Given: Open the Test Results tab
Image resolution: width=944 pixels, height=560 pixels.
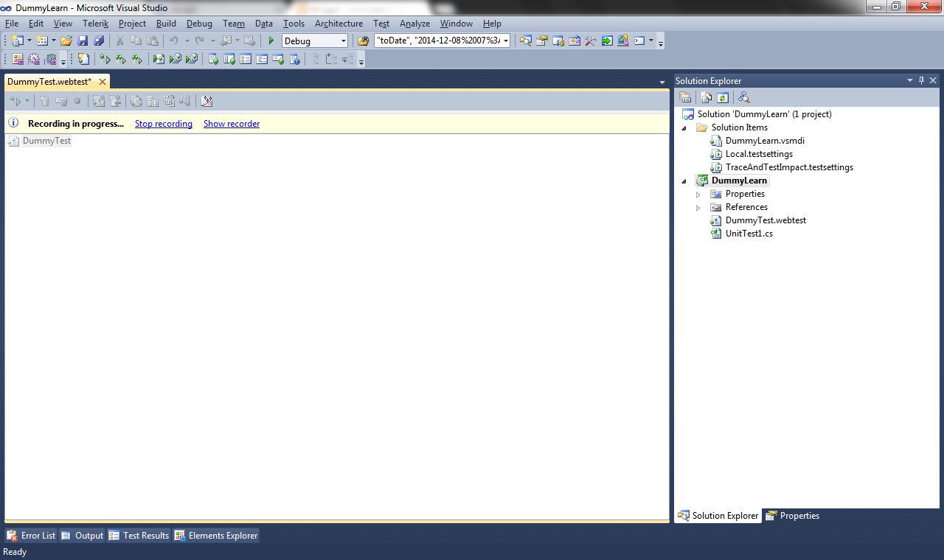Looking at the screenshot, I should 139,536.
